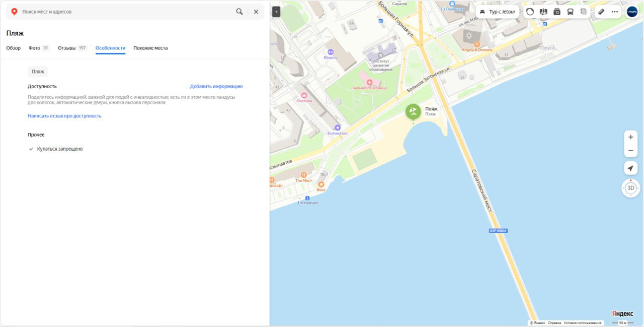Screen dimensions: 644x327
Task: Click into "Поиск мест и адресов" search field
Action: point(126,12)
